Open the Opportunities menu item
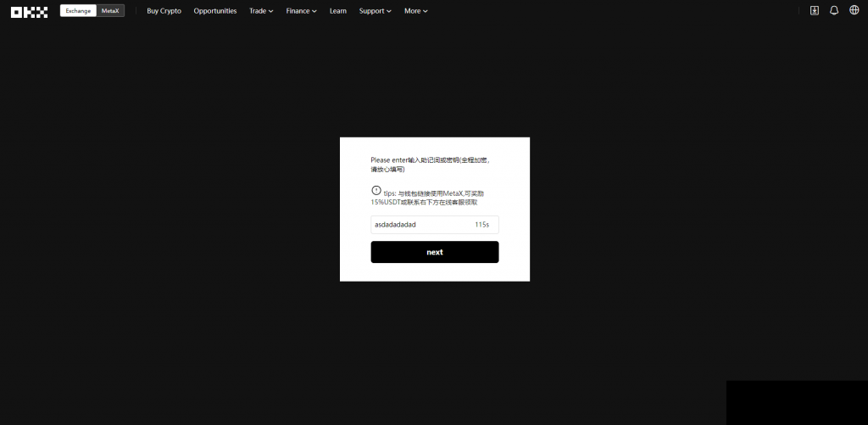 pos(215,11)
